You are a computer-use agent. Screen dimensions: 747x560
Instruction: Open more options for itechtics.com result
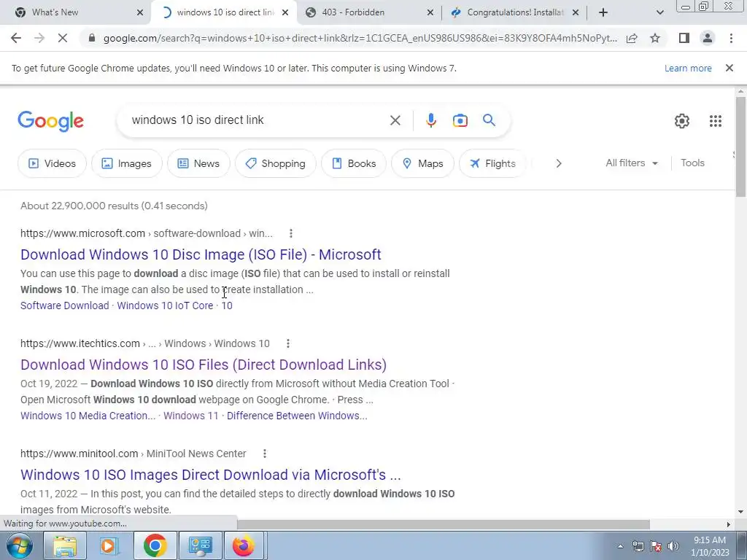pyautogui.click(x=287, y=343)
